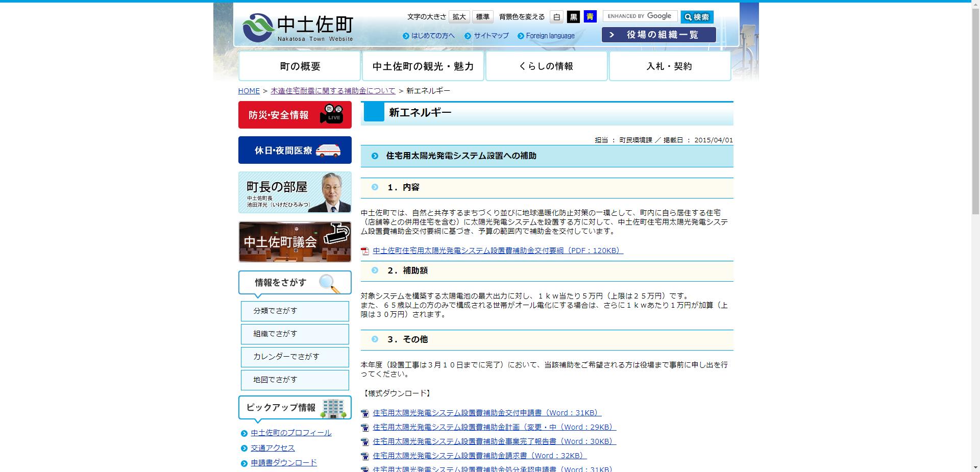Open the 交通アクセス link
Screen dimensions: 980x472
(272, 448)
